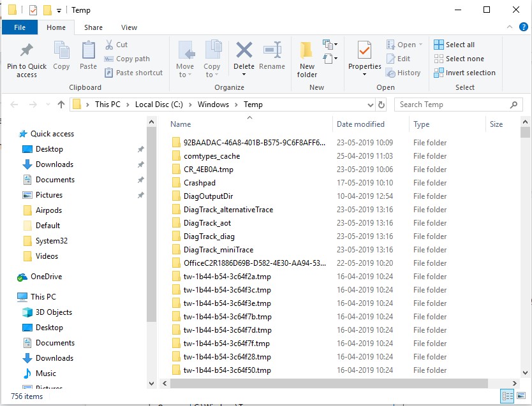This screenshot has width=532, height=406.
Task: Switch to the Home ribbon tab
Action: pyautogui.click(x=56, y=27)
